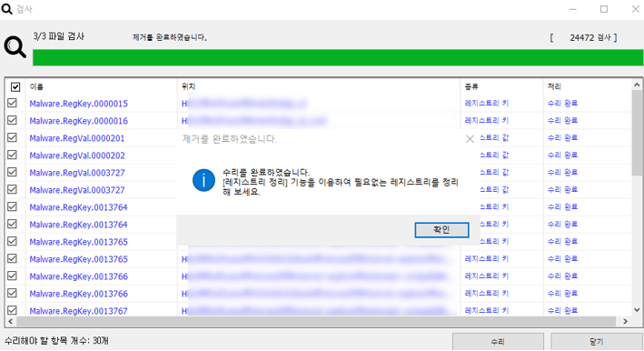This screenshot has height=351, width=644.
Task: Click 수리 완료 status for Malware.RegKey.0013767
Action: (x=562, y=310)
